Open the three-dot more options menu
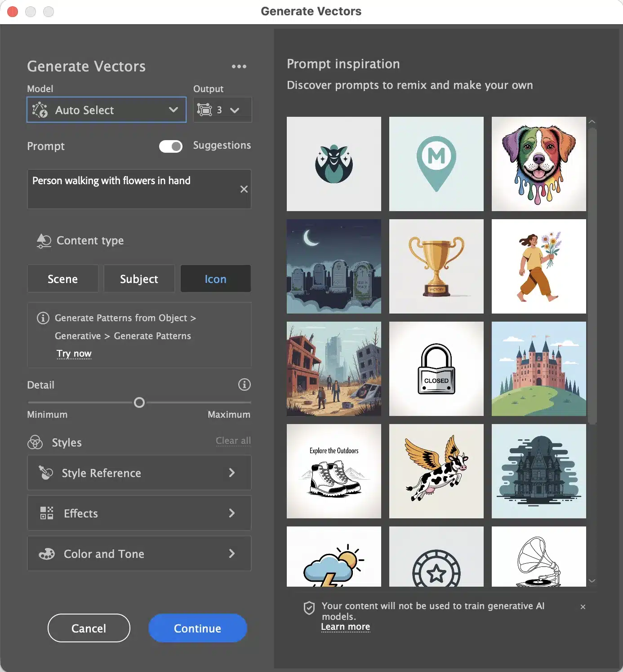Screen dimensions: 623x672 239,66
